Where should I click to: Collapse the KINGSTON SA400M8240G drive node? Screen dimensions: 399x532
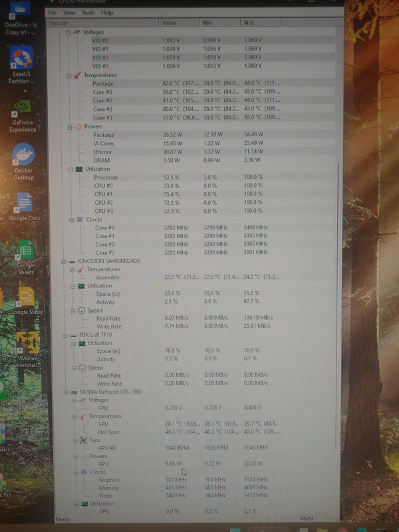[x=63, y=261]
